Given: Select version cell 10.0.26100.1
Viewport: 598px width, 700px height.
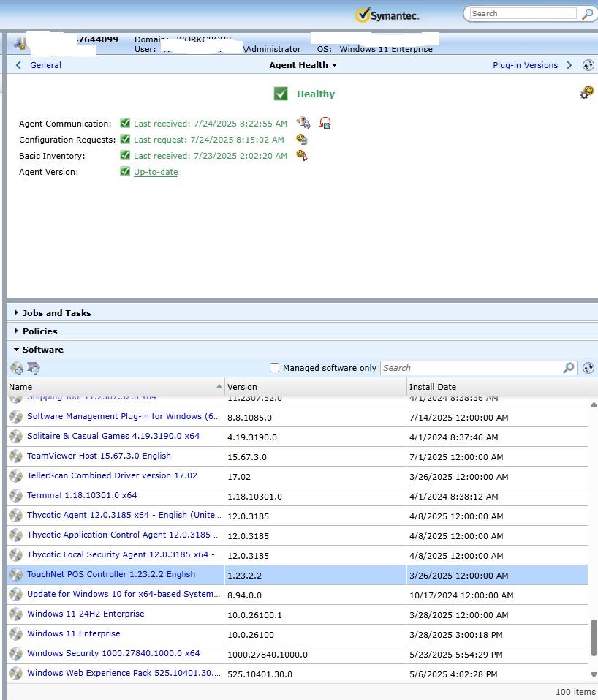Looking at the screenshot, I should coord(254,615).
